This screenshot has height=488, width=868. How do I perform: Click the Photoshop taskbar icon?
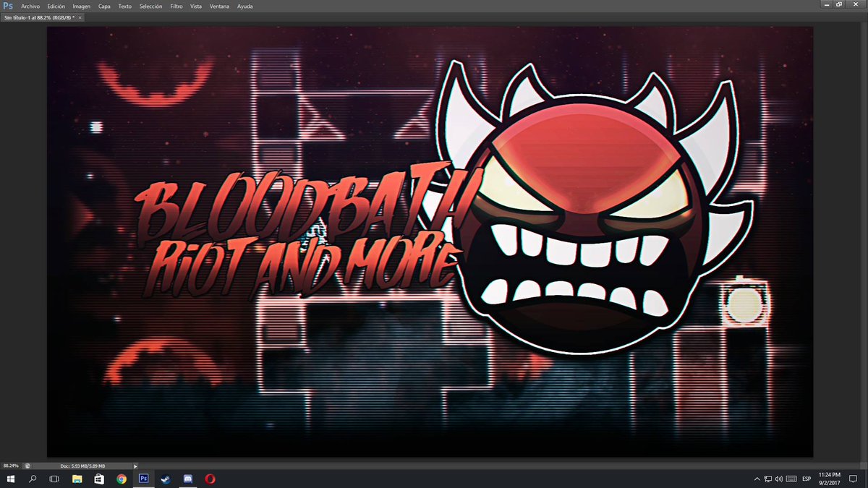click(144, 479)
